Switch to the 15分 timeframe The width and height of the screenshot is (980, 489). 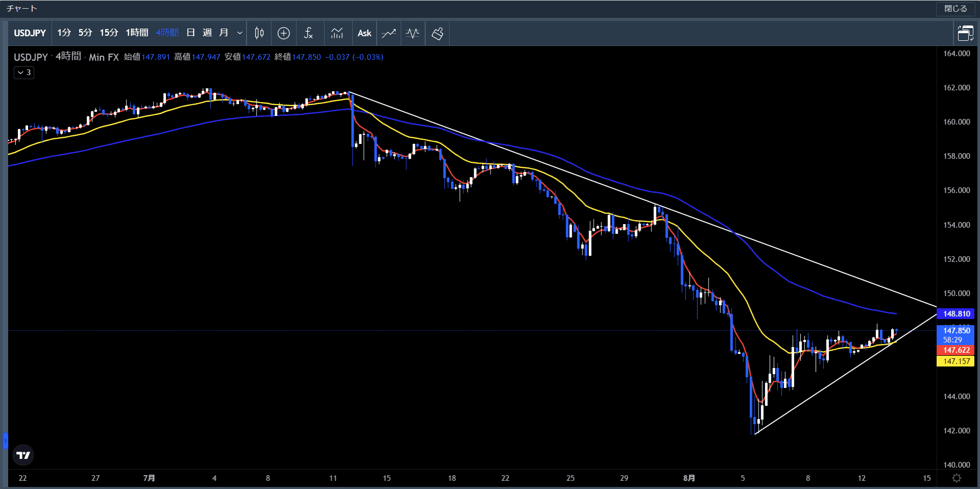tap(109, 33)
